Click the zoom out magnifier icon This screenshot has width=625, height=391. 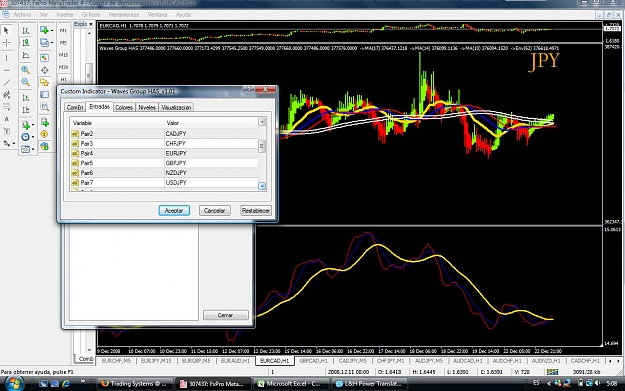26,83
